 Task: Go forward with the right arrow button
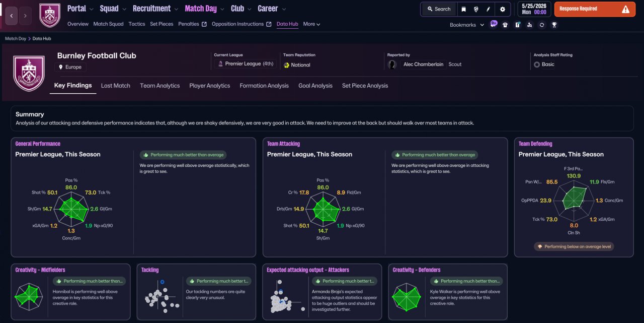[x=25, y=16]
